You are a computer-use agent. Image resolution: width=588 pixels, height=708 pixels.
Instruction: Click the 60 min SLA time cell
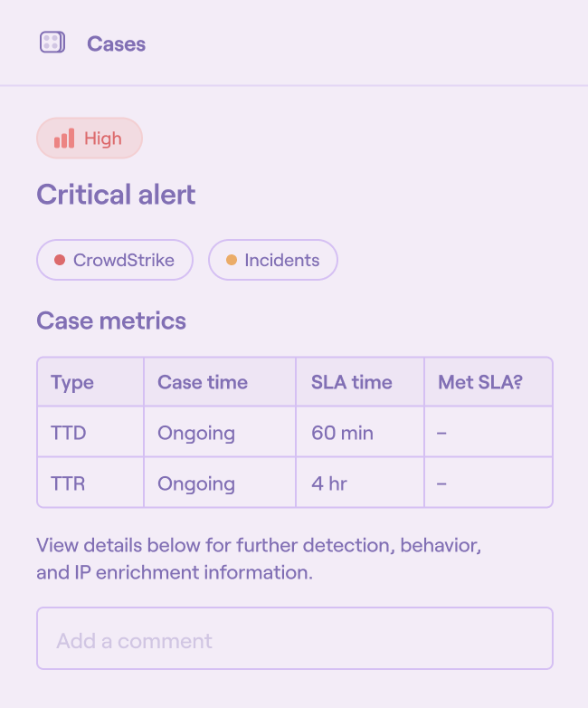pos(342,433)
